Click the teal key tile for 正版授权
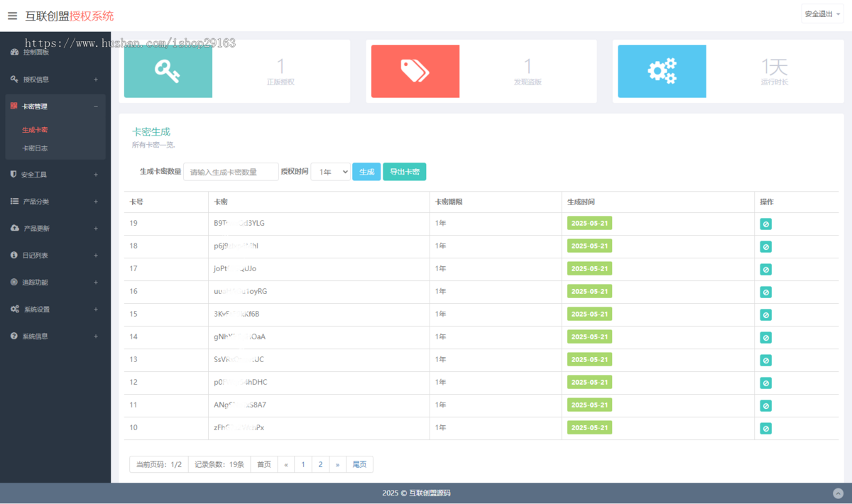Viewport: 852px width, 504px height. (x=168, y=71)
